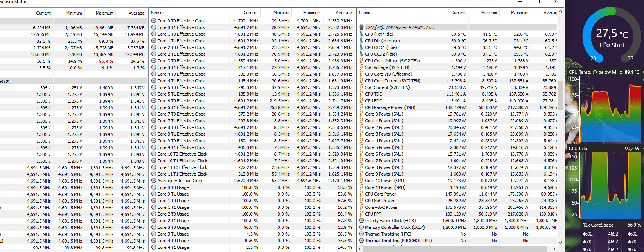This screenshot has width=644, height=252.
Task: Click the icon next to Average Effective Clock
Action: (x=154, y=181)
